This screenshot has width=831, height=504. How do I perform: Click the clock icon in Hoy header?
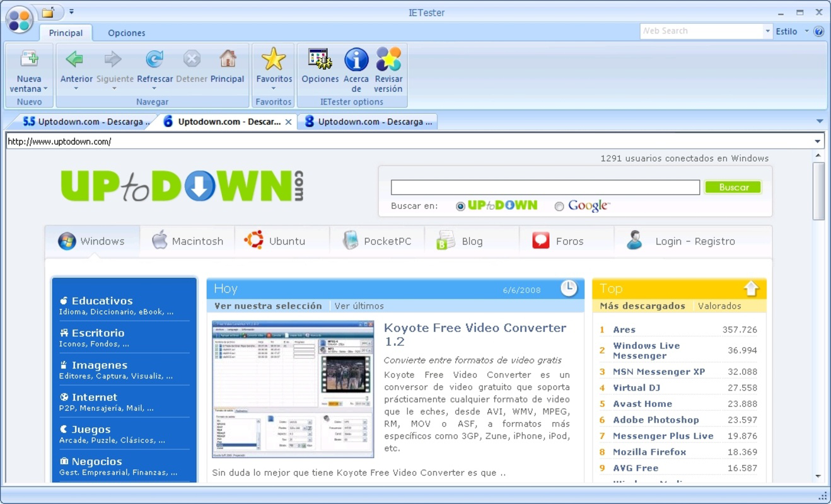(569, 288)
